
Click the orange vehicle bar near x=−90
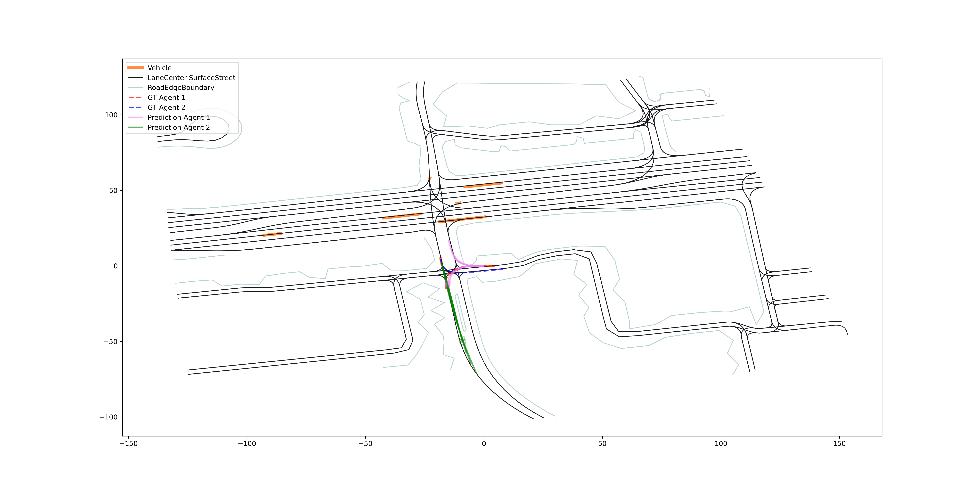[x=272, y=234]
